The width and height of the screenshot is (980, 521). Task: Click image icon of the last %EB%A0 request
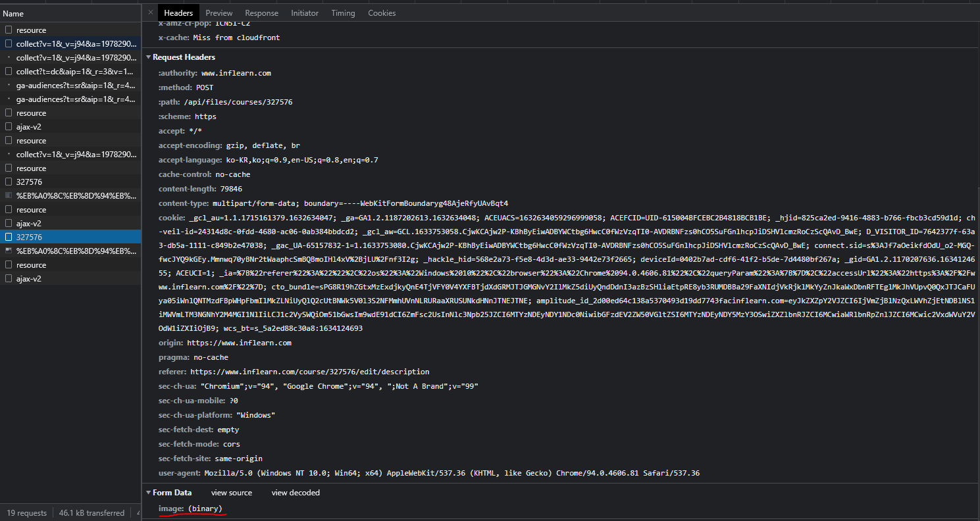click(x=9, y=251)
